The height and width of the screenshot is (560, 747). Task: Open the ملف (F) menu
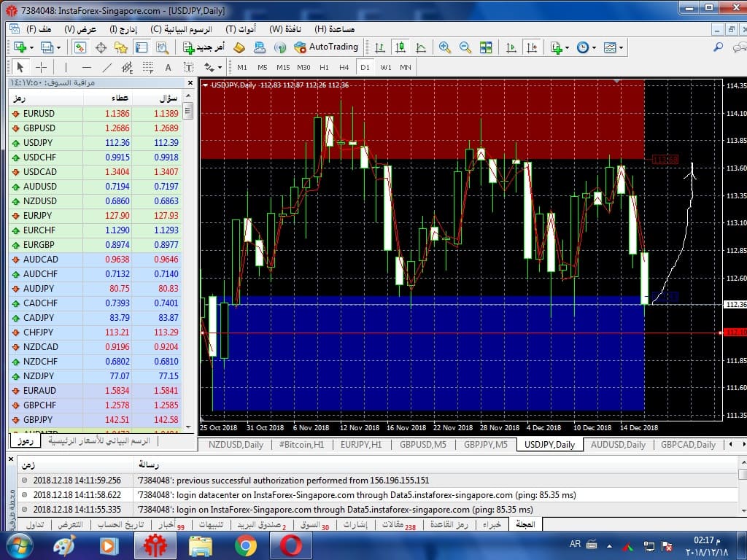tap(39, 29)
